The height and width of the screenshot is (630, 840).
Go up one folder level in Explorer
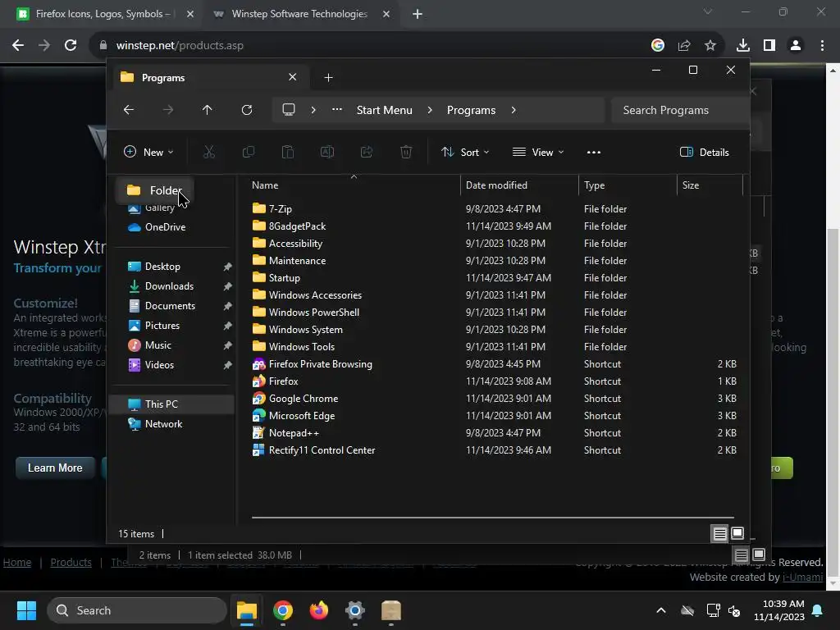208,110
